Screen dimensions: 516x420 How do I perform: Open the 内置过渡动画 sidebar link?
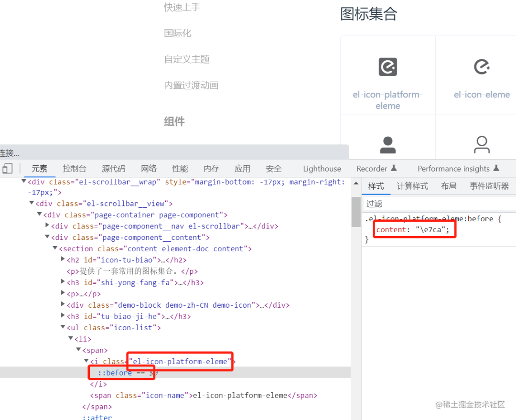coord(191,85)
